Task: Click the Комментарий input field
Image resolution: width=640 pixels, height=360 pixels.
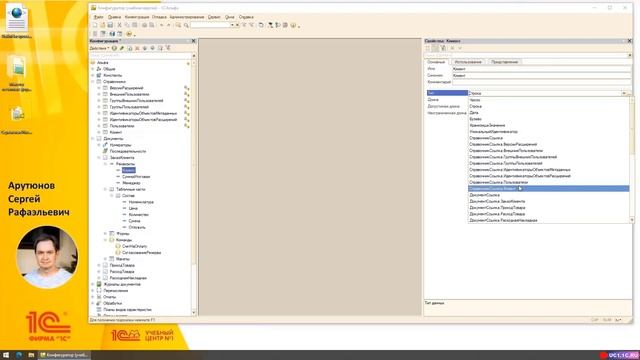Action: (541, 82)
